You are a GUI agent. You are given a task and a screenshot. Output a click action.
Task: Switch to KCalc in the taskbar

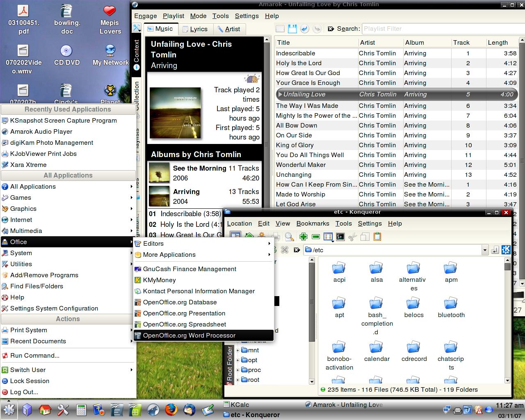pos(262,404)
